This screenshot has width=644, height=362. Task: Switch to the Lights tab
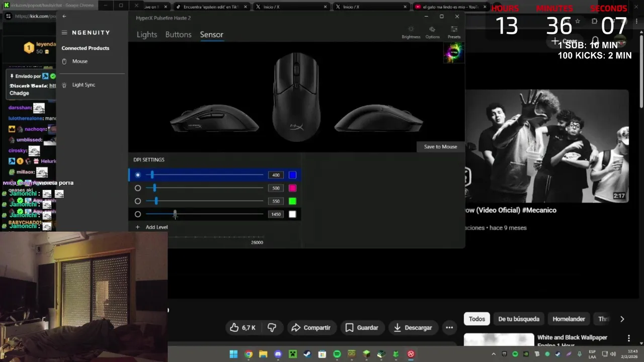point(147,35)
